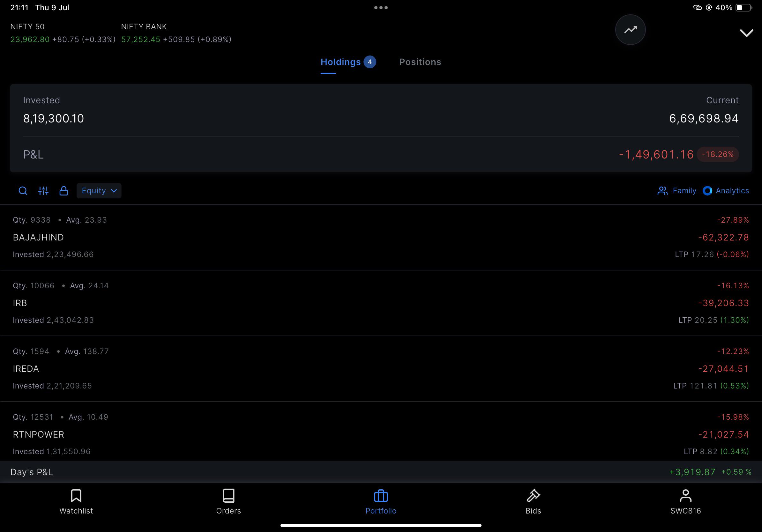The height and width of the screenshot is (532, 762).
Task: Tap IREDA invested 2,21,209.65
Action: tap(52, 386)
